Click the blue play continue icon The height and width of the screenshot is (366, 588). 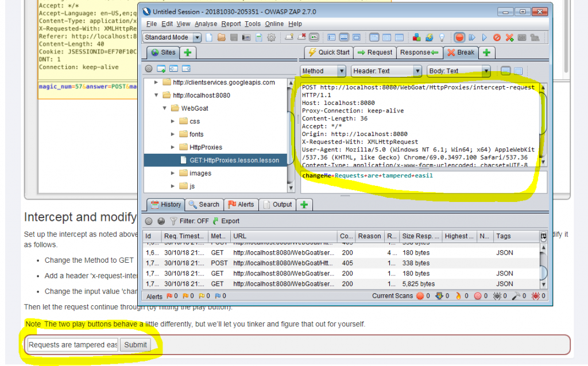484,37
